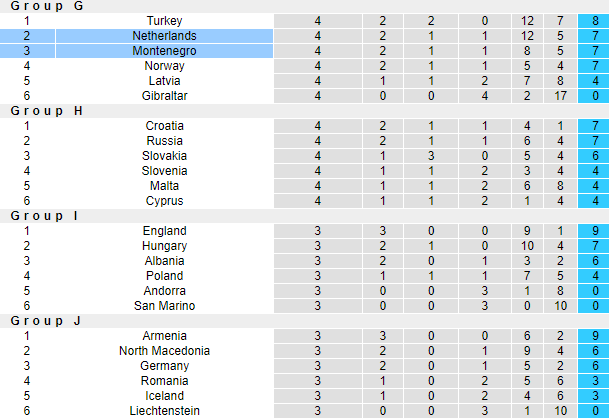Select Slovakia team name
This screenshot has width=609, height=419.
point(164,156)
